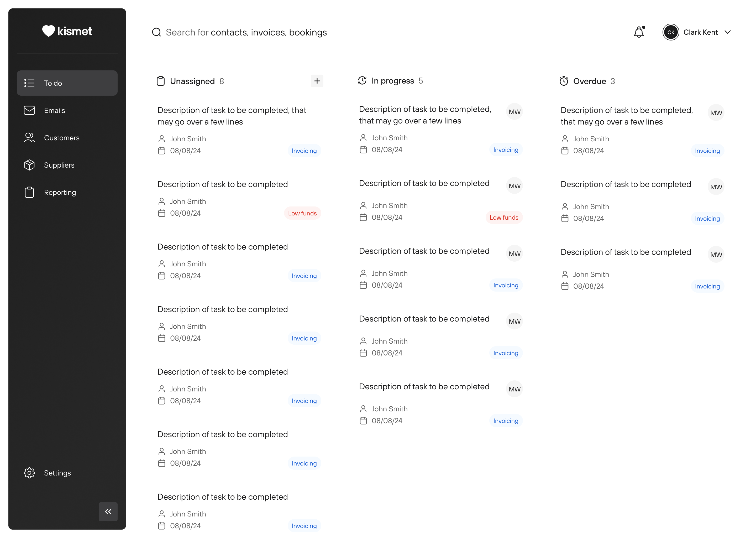This screenshot has height=538, width=756.
Task: Click the CK user avatar
Action: click(671, 32)
